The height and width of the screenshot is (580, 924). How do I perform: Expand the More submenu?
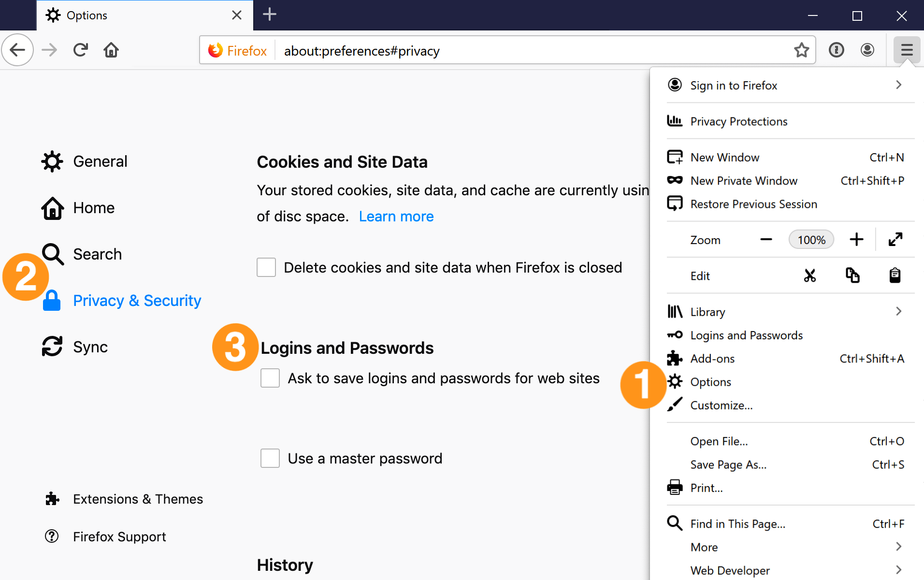pyautogui.click(x=898, y=547)
